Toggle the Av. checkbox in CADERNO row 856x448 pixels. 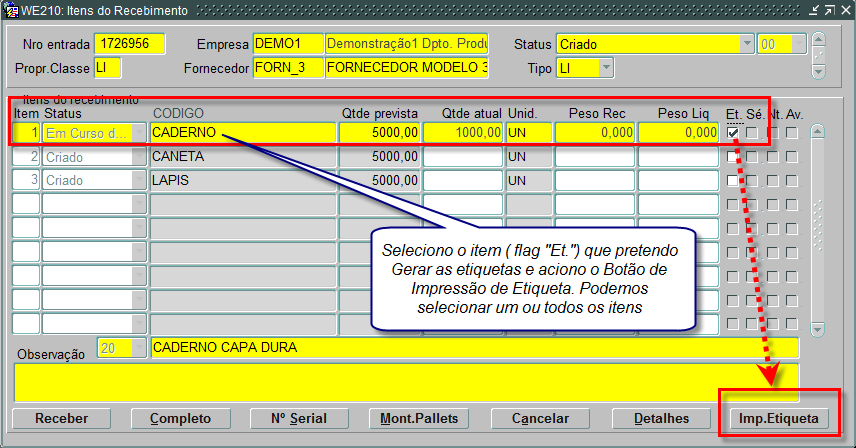click(x=792, y=133)
